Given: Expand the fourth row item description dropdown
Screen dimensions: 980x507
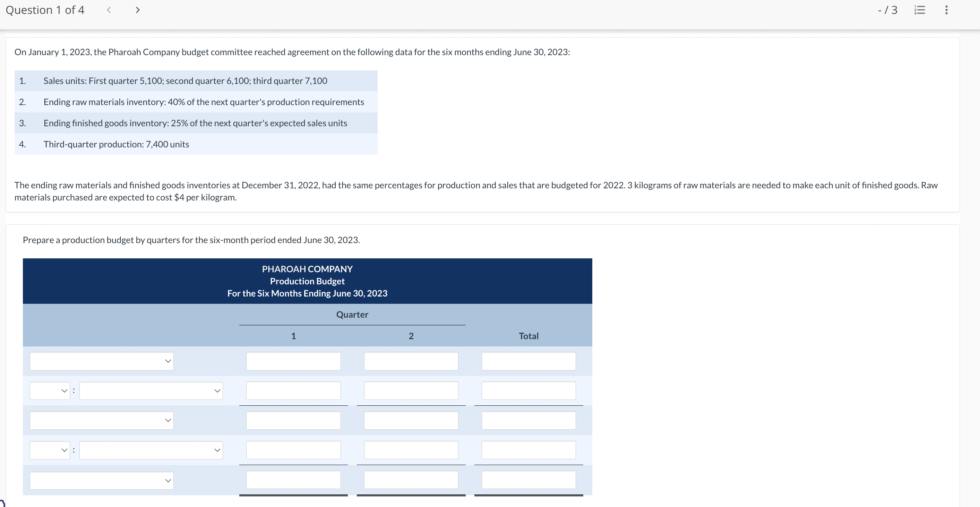Looking at the screenshot, I should point(151,450).
